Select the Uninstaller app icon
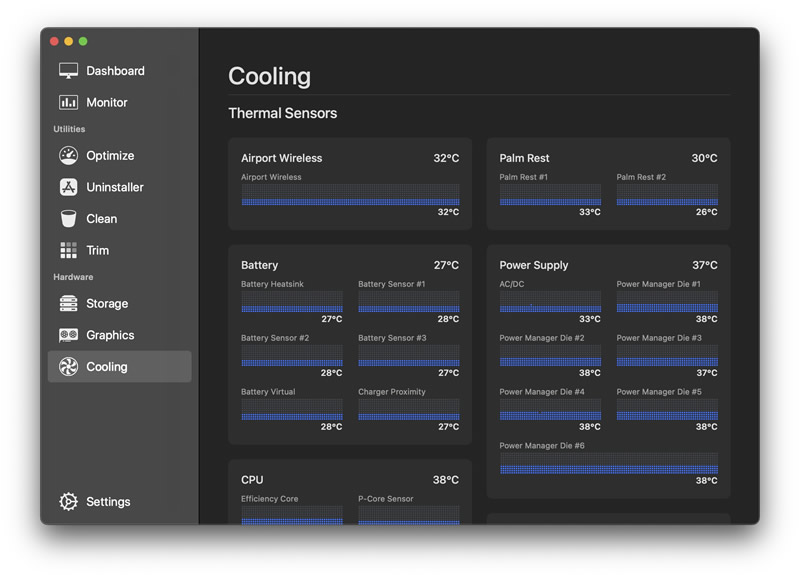Screen dimensions: 800x578 68,187
